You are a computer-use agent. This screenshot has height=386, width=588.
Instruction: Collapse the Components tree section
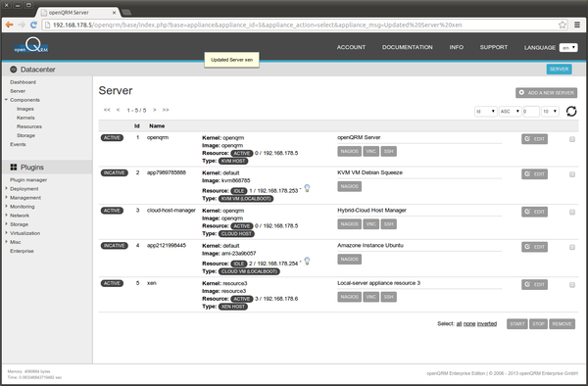click(x=7, y=100)
